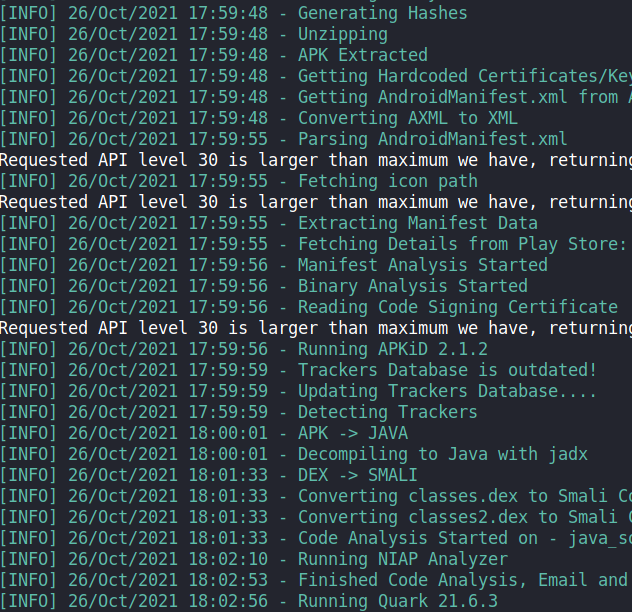This screenshot has height=612, width=632.
Task: Click the "Running Quark 21.6.3" line
Action: click(397, 601)
